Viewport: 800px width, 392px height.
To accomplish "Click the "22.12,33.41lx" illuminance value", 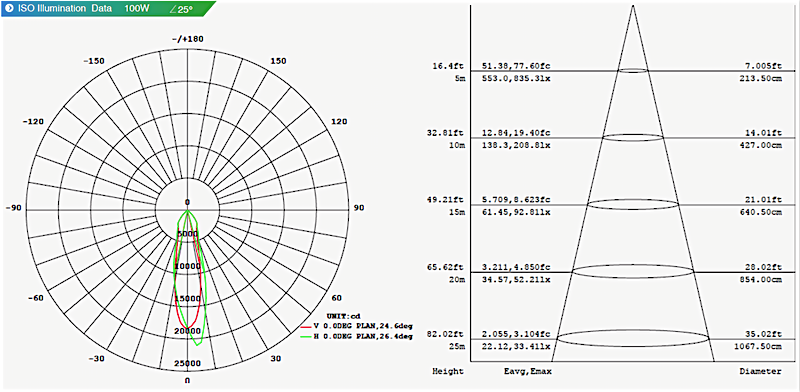I will [x=516, y=346].
